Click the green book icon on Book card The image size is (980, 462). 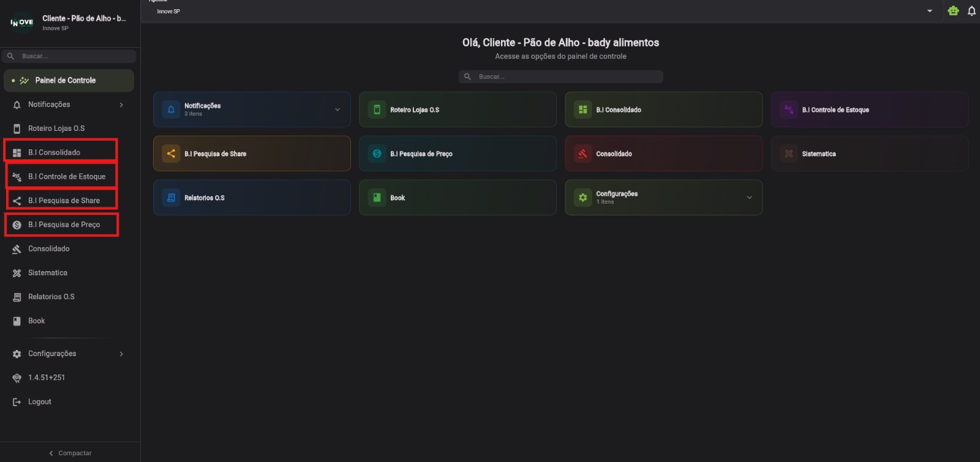[x=377, y=198]
